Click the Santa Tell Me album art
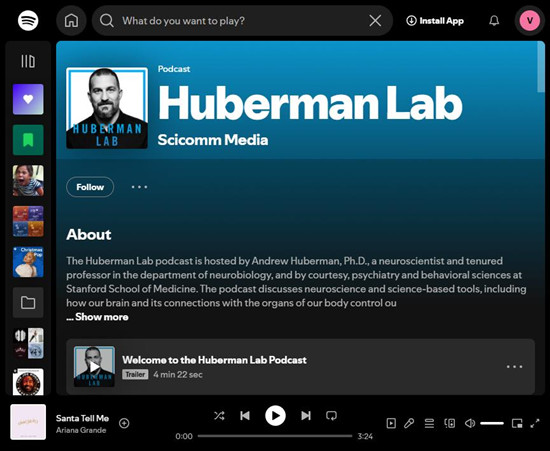This screenshot has width=550, height=451. pos(28,422)
